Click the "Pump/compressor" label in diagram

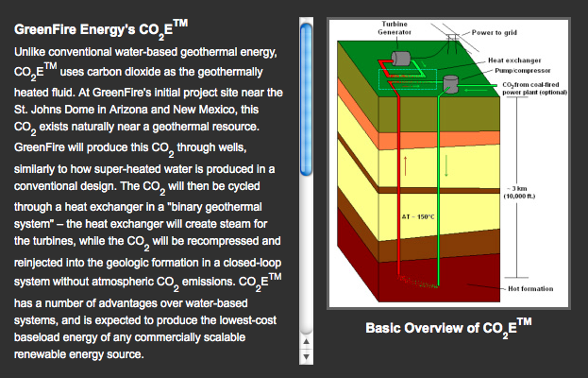pos(522,71)
